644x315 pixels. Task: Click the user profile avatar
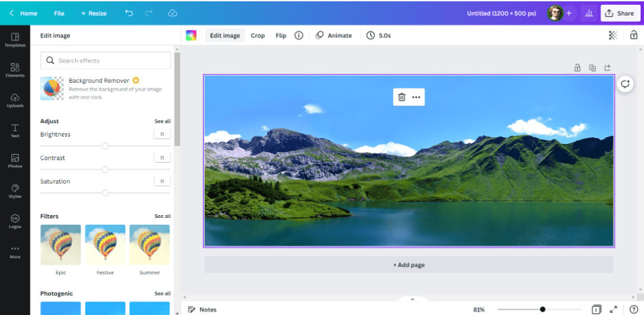(x=555, y=13)
